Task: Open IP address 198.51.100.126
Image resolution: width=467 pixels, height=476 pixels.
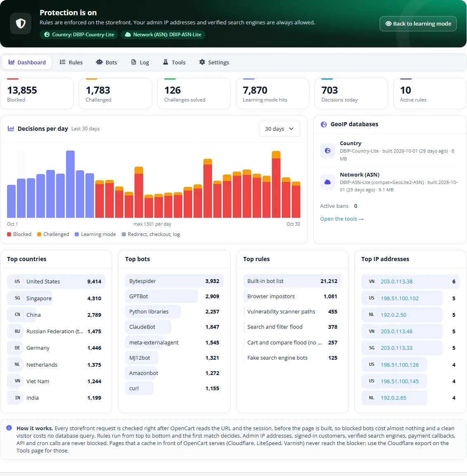Action: [400, 365]
